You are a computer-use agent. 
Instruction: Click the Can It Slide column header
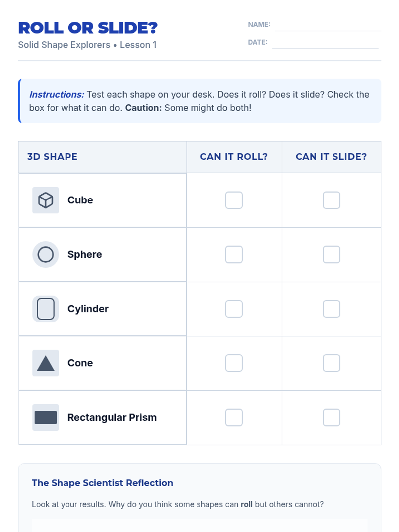point(331,157)
